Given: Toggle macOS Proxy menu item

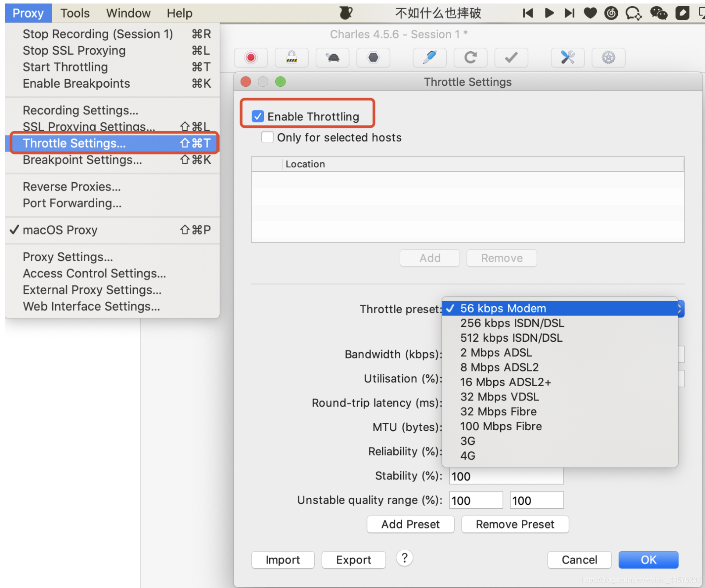Looking at the screenshot, I should tap(112, 230).
